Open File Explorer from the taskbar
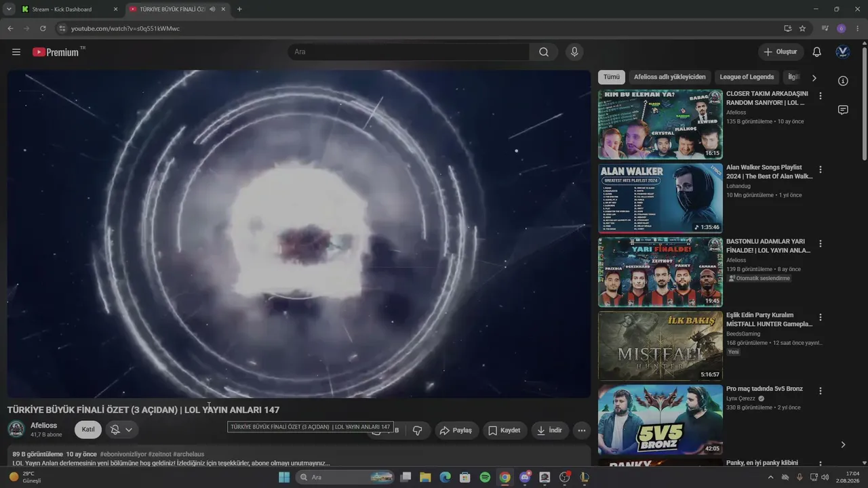Screen dimensions: 868x488 pos(425,477)
